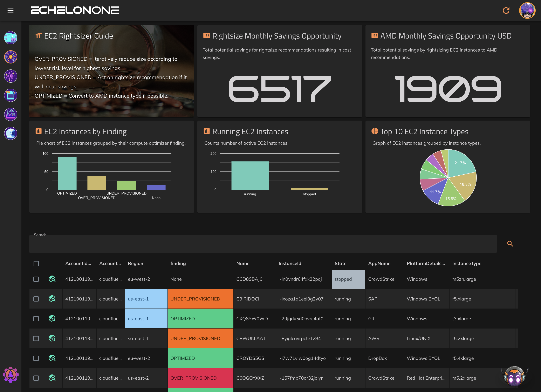Select the UFO city sidebar icon
The width and height of the screenshot is (541, 392).
click(x=11, y=114)
